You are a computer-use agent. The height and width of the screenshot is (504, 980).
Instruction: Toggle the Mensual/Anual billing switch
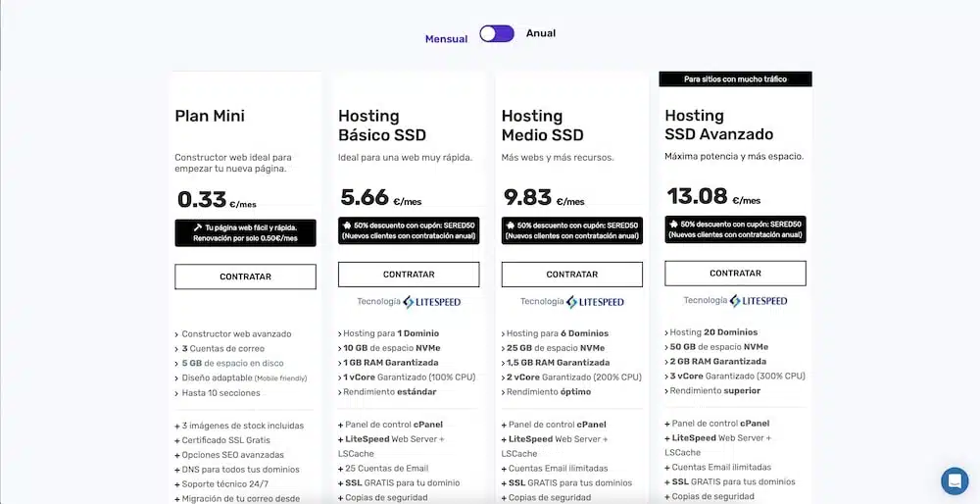coord(497,33)
